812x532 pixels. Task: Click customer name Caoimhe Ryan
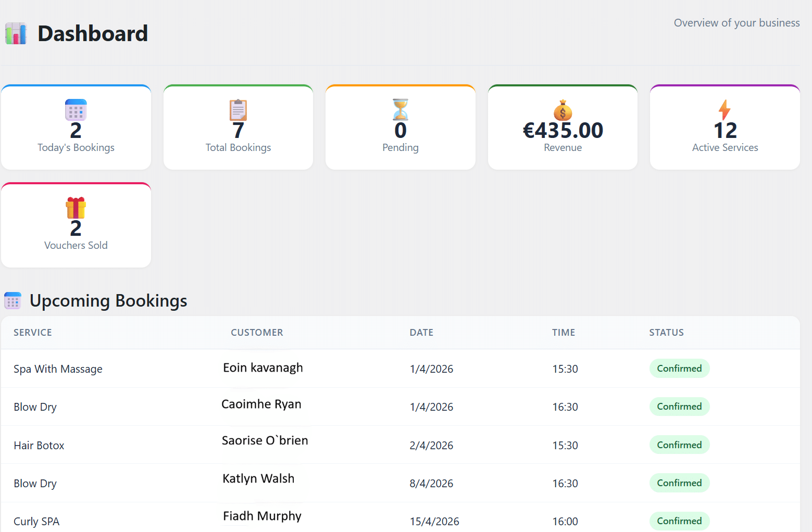[261, 404]
